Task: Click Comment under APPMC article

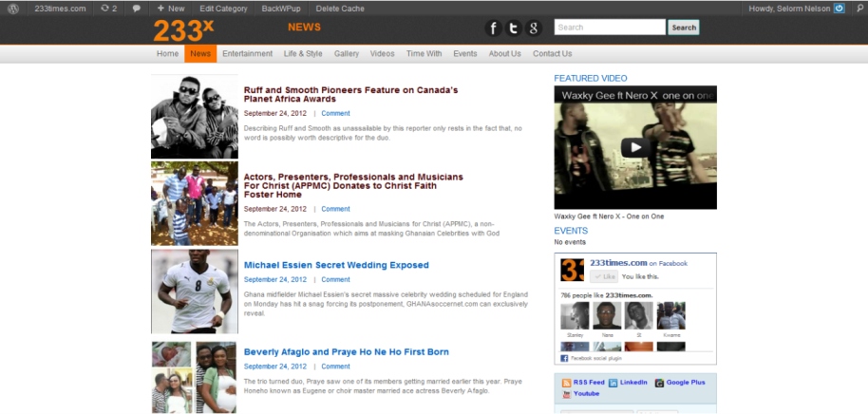Action: click(335, 209)
